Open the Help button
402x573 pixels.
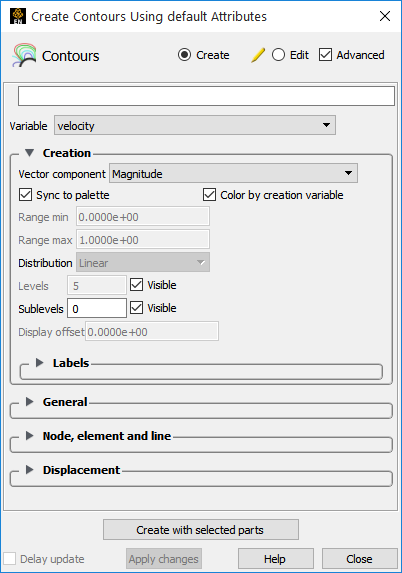tap(276, 558)
